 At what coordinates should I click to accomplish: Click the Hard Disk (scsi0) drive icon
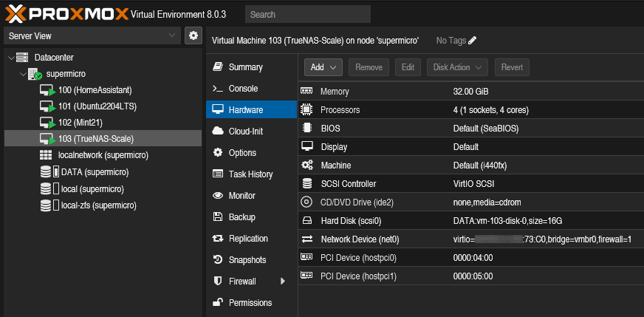point(306,221)
